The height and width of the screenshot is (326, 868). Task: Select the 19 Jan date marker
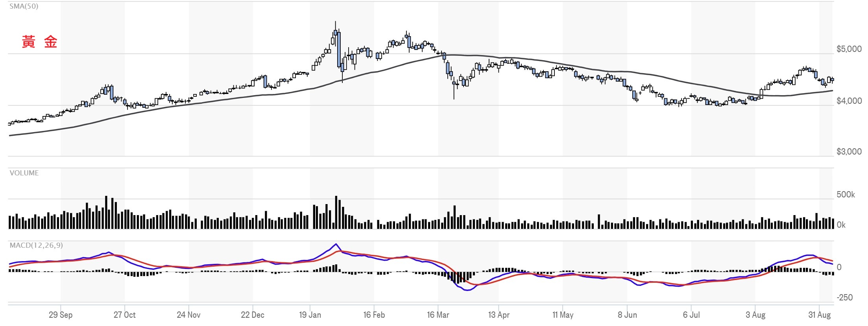[x=310, y=315]
